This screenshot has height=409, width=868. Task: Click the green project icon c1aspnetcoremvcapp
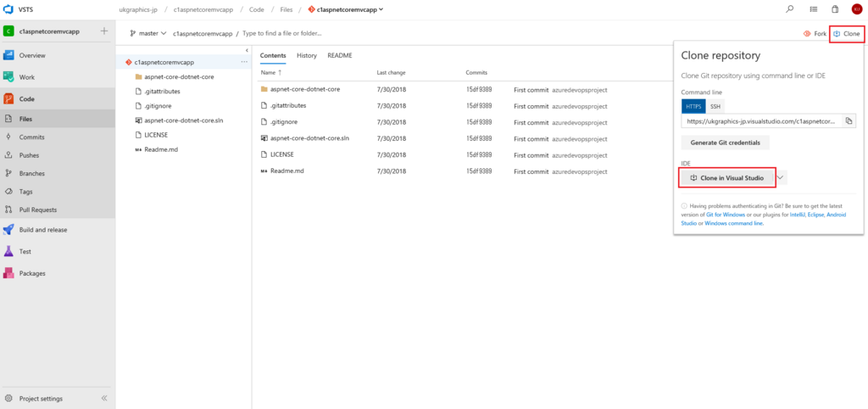pos(8,31)
